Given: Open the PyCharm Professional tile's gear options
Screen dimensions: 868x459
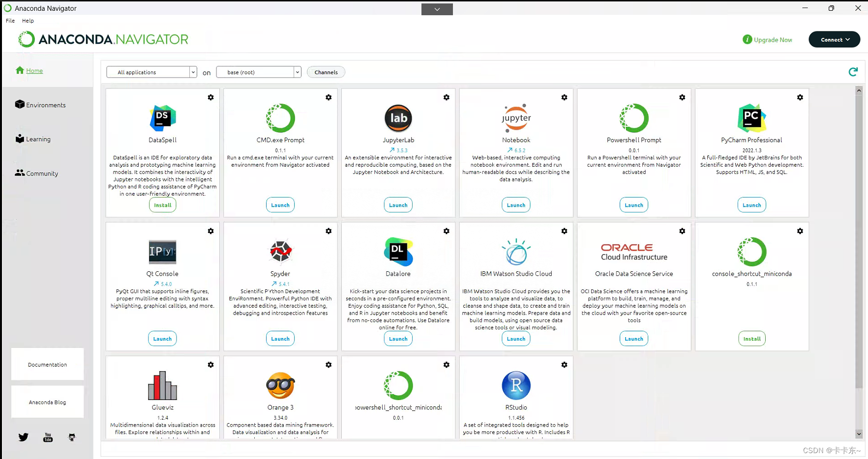Looking at the screenshot, I should point(800,97).
